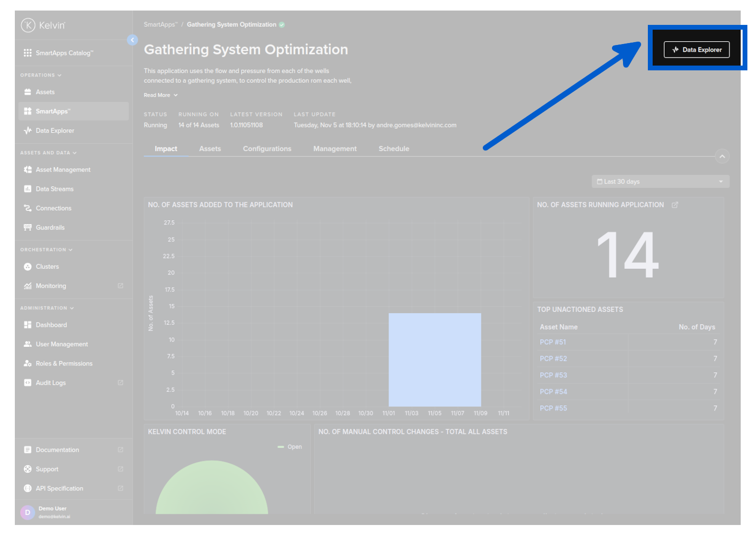
Task: Open the PCP #53 asset link
Action: [553, 375]
